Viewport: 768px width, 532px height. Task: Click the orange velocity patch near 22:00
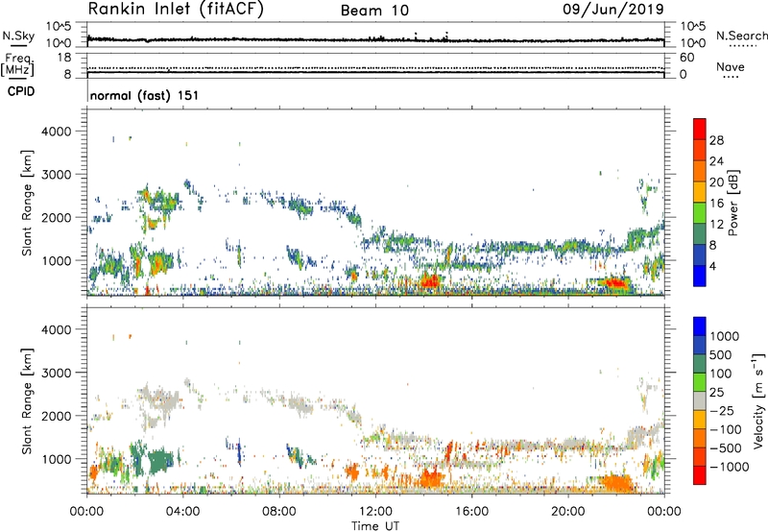tap(616, 482)
